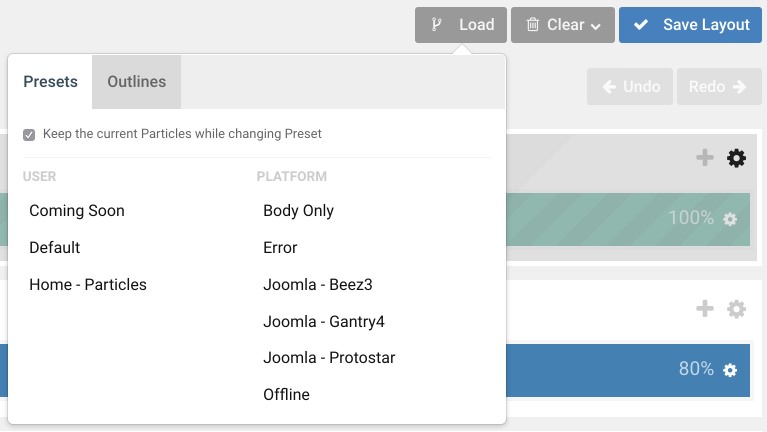Select the Presets tab

50,82
